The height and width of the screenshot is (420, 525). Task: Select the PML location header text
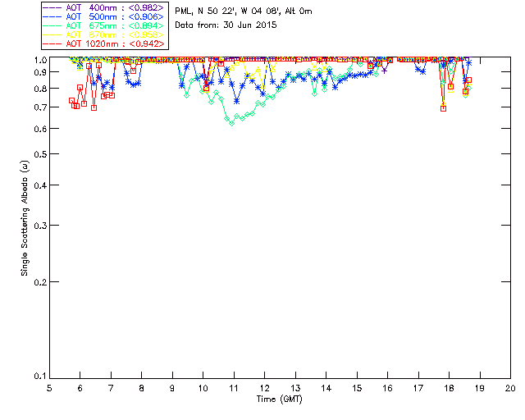244,11
